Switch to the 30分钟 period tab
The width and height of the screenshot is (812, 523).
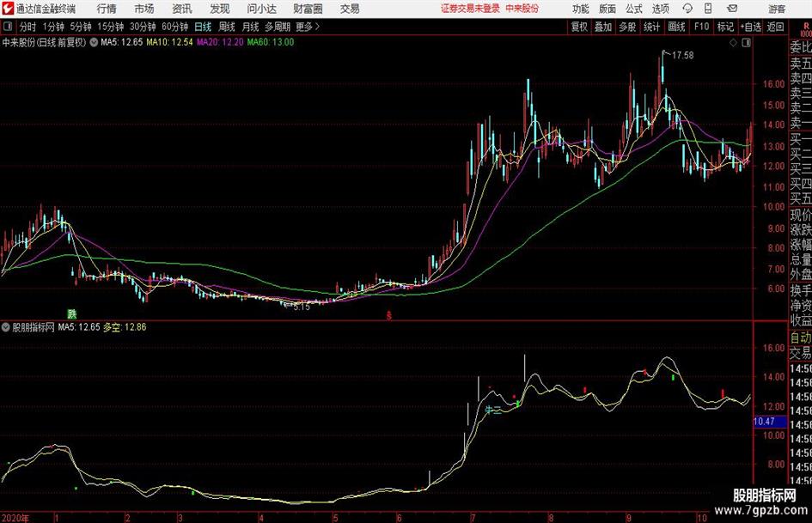[143, 27]
